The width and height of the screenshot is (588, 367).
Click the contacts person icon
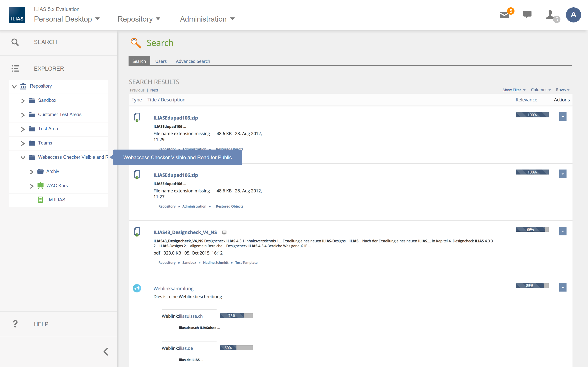pos(550,14)
